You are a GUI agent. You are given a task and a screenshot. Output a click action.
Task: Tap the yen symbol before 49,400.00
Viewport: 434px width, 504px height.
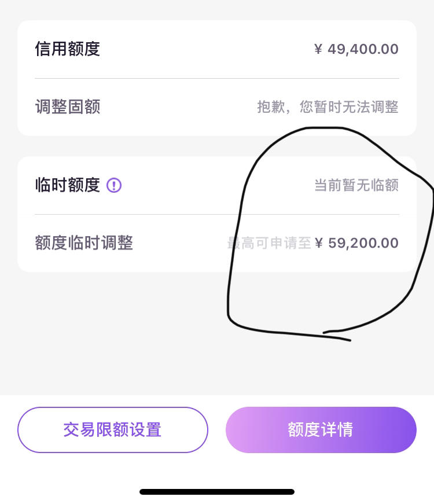318,49
